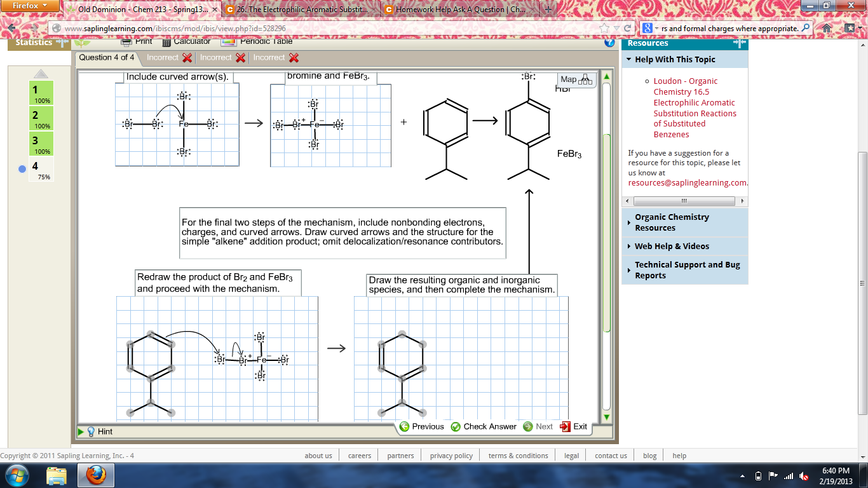Click the URL address bar
Image resolution: width=868 pixels, height=488 pixels.
click(324, 29)
